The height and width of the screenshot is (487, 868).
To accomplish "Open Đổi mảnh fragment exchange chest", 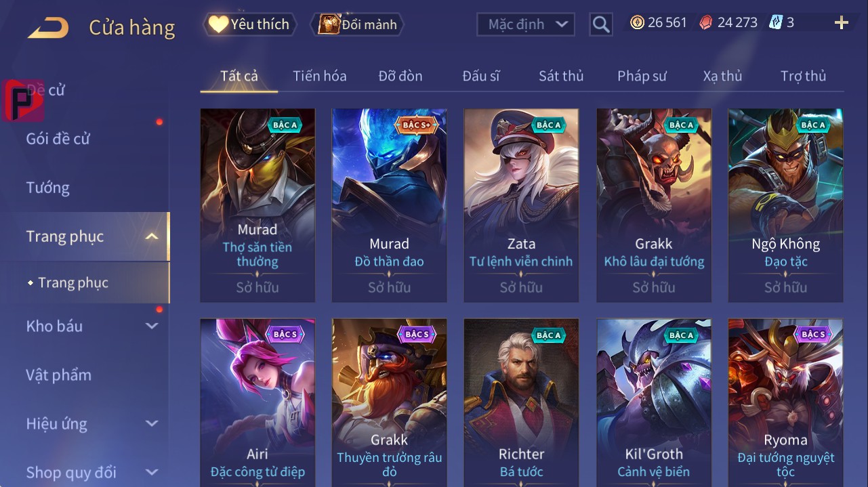I will click(x=357, y=24).
